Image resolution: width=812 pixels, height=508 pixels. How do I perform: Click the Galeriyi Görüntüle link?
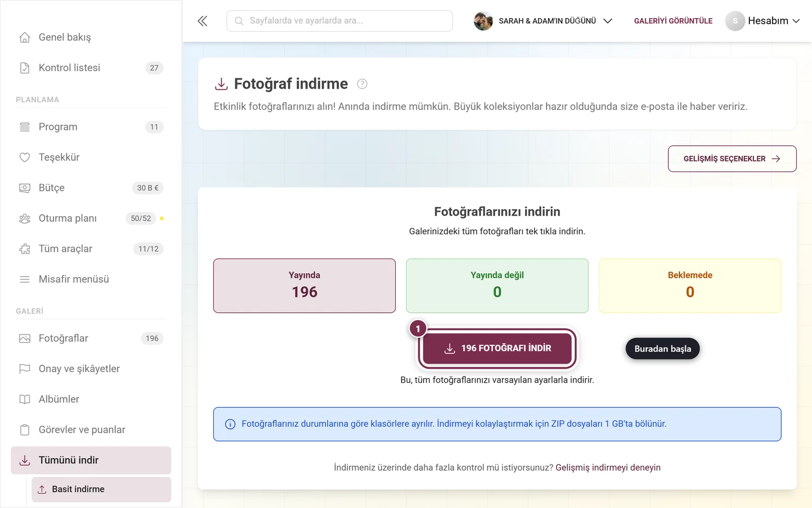(x=673, y=21)
